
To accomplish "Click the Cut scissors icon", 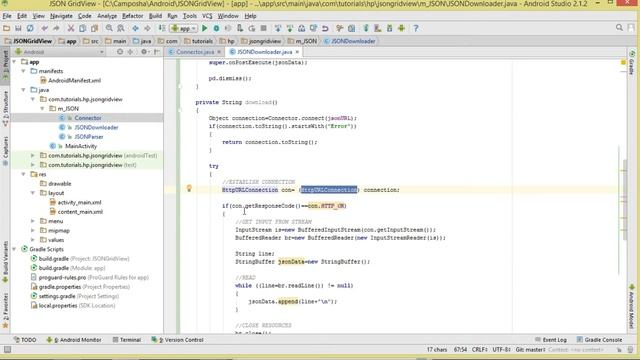I will click(71, 28).
